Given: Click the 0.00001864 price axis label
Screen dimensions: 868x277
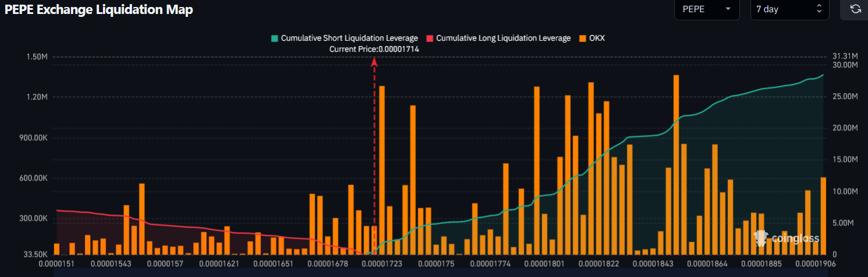Looking at the screenshot, I should click(x=706, y=264).
